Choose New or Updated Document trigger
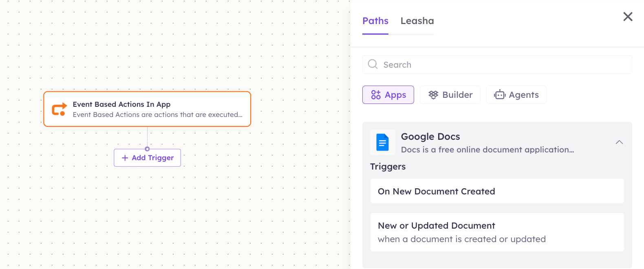 [497, 232]
